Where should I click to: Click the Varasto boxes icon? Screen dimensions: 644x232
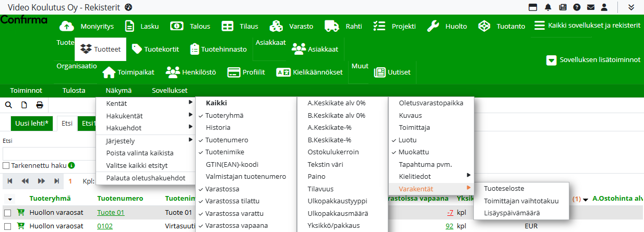click(276, 26)
